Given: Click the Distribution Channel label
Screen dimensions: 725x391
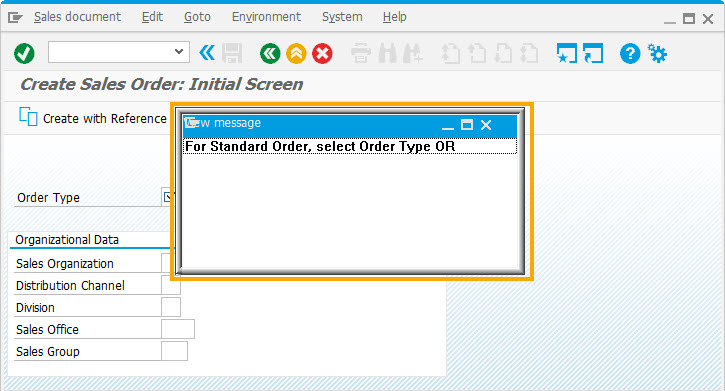Looking at the screenshot, I should (70, 286).
